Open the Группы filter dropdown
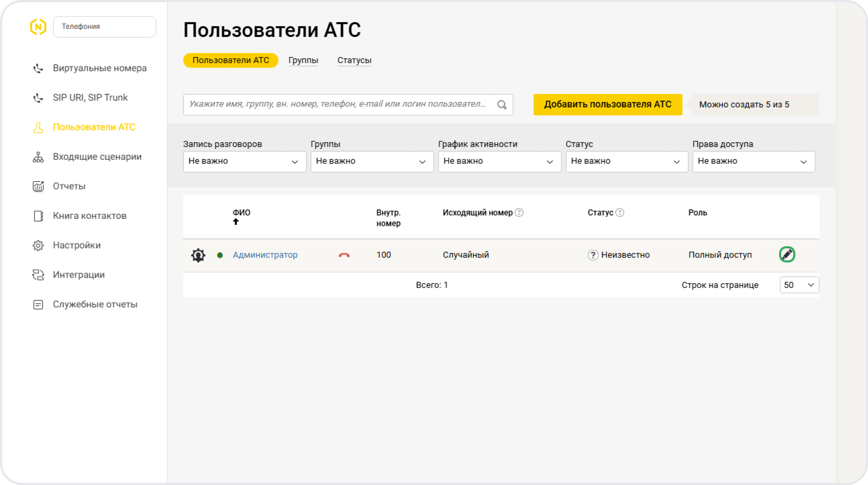The width and height of the screenshot is (868, 485). pos(372,161)
